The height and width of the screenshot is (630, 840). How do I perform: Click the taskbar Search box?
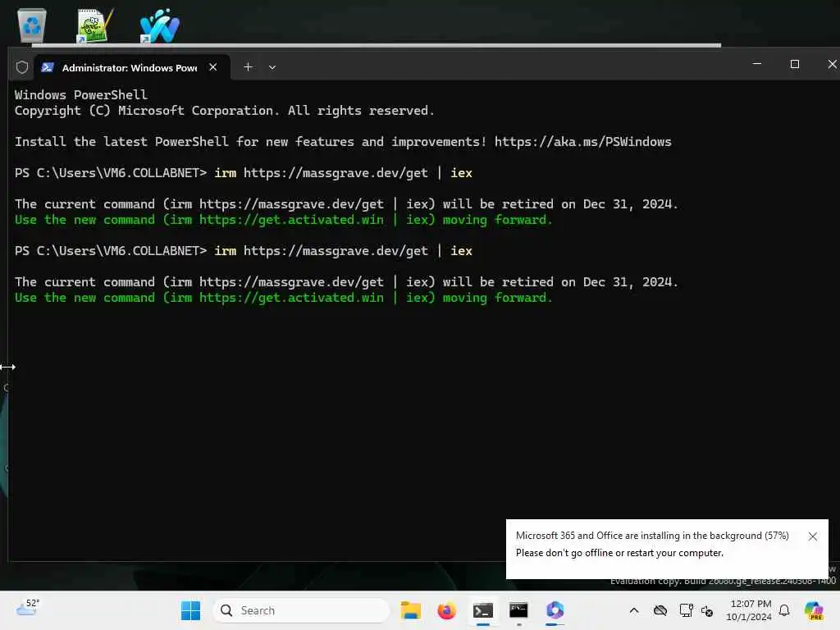point(301,610)
